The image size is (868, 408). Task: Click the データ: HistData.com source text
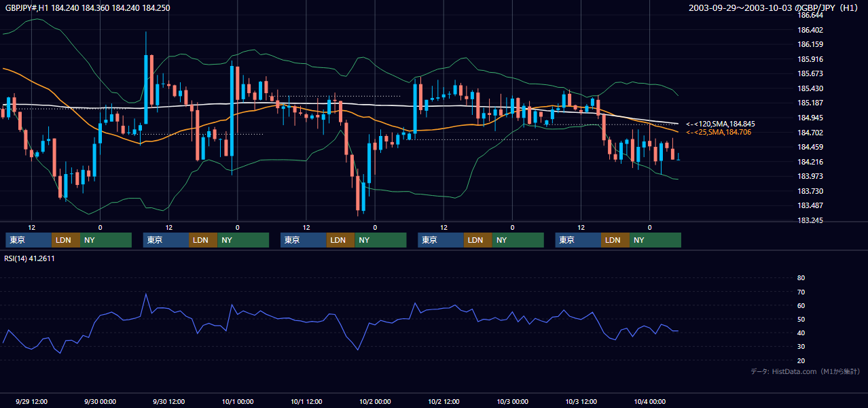pos(806,371)
